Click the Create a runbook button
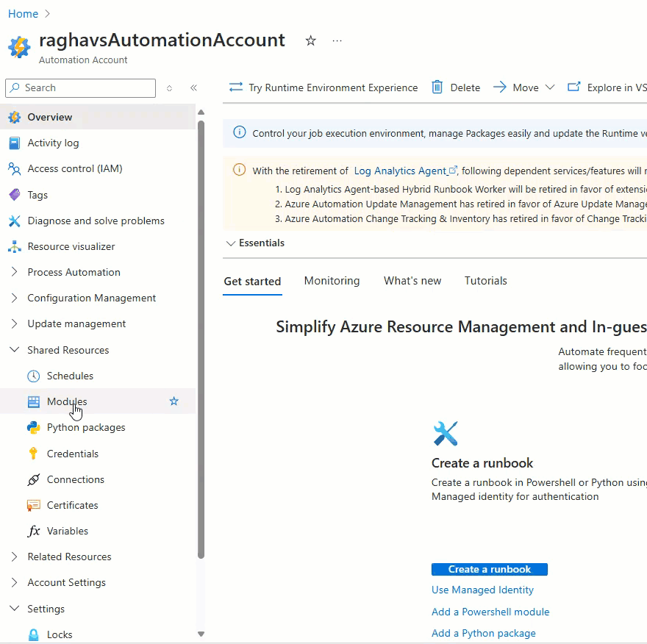This screenshot has height=644, width=647. click(490, 569)
